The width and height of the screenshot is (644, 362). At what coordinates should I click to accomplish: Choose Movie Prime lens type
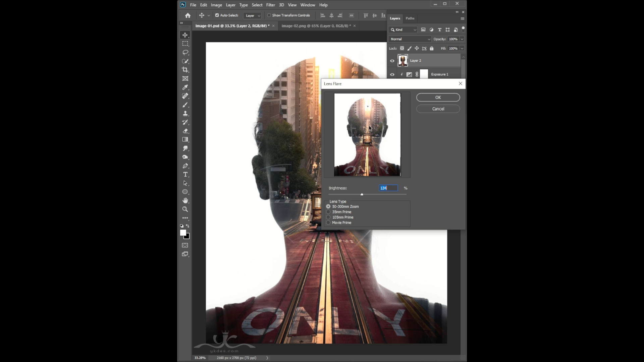tap(328, 223)
